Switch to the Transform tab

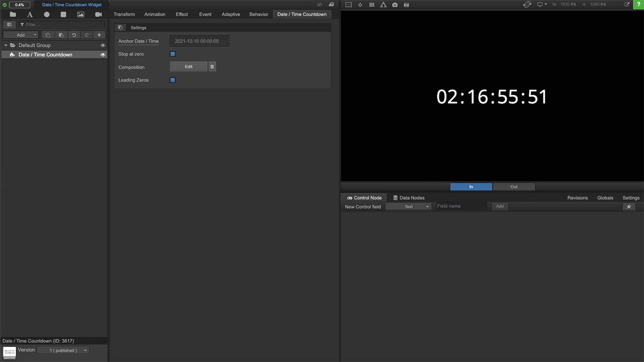[124, 14]
